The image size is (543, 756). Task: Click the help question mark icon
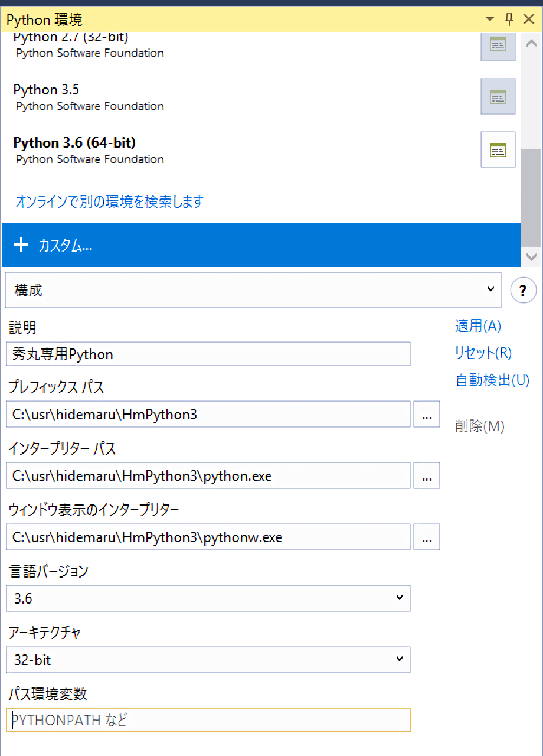(x=522, y=291)
